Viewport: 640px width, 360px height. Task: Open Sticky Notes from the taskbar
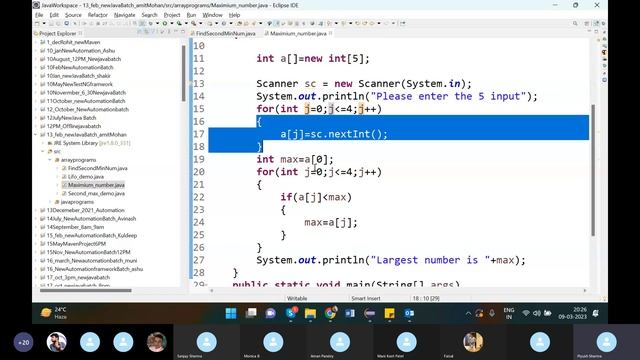click(x=389, y=313)
